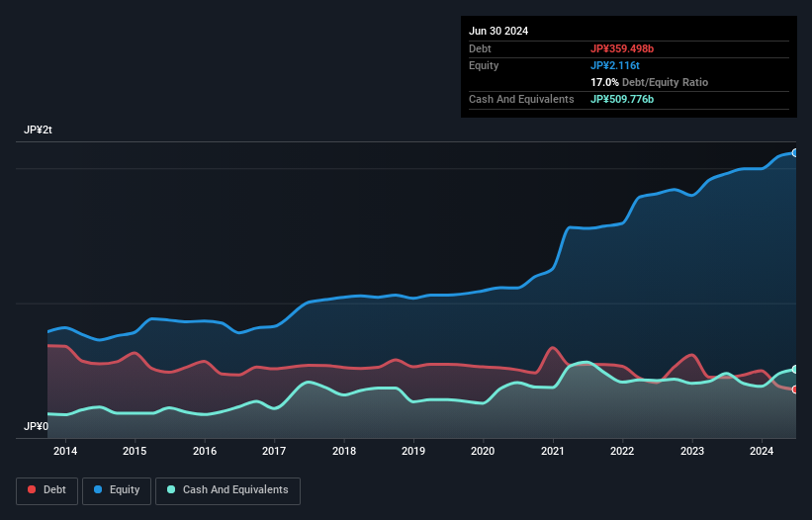Click the blue Equity endpoint marker
Image resolution: width=812 pixels, height=520 pixels.
(x=795, y=152)
